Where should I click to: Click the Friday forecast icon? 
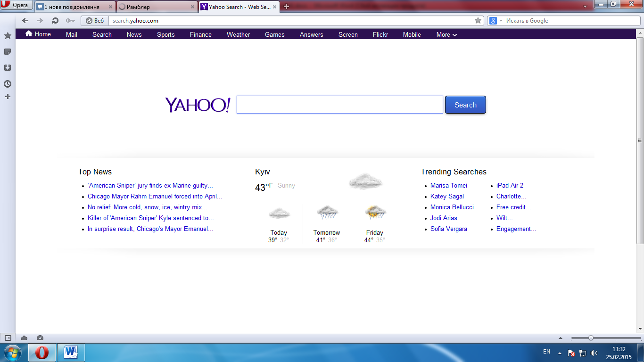tap(375, 213)
